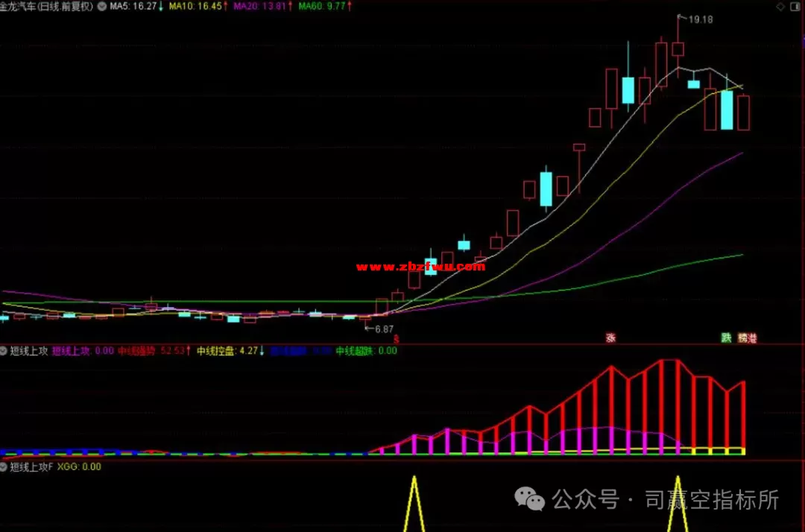This screenshot has width=805, height=532.
Task: Click the white 短线上攻 indicator name
Action: [x=29, y=351]
